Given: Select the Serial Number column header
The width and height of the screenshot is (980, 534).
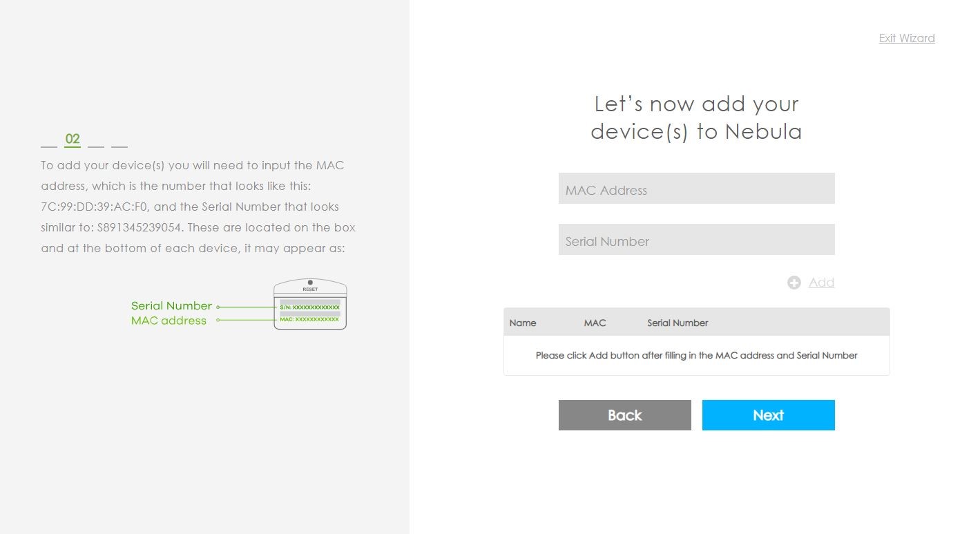Looking at the screenshot, I should click(678, 323).
